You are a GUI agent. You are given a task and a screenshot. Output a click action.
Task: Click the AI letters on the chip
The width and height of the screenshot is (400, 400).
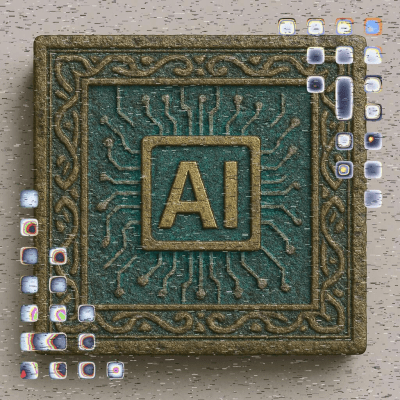coord(200,195)
